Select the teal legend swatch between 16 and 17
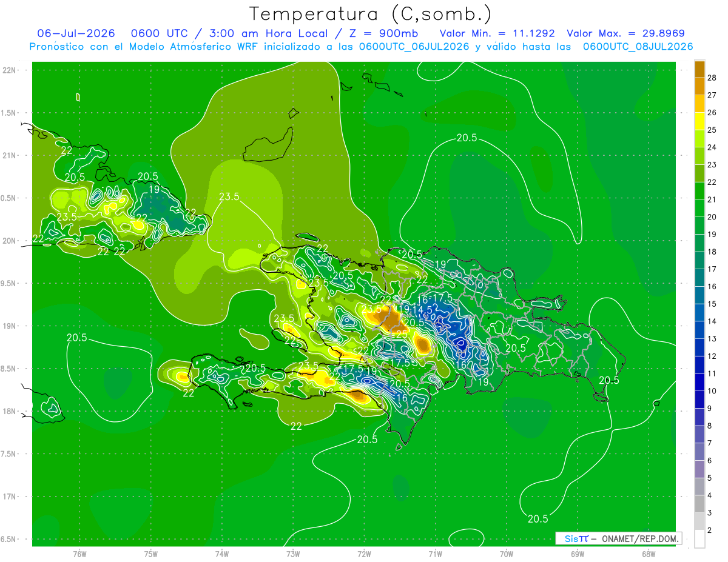Image resolution: width=728 pixels, height=562 pixels. coord(699,278)
